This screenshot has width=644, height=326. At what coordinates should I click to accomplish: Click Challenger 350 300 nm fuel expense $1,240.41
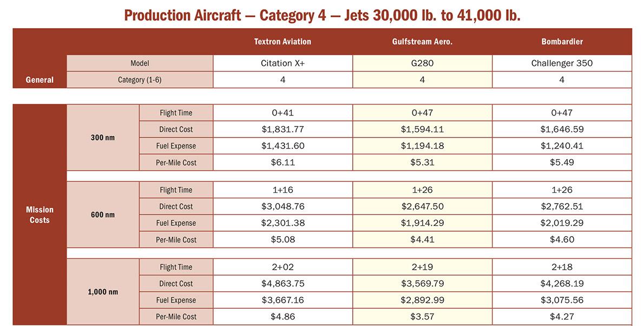(x=562, y=146)
